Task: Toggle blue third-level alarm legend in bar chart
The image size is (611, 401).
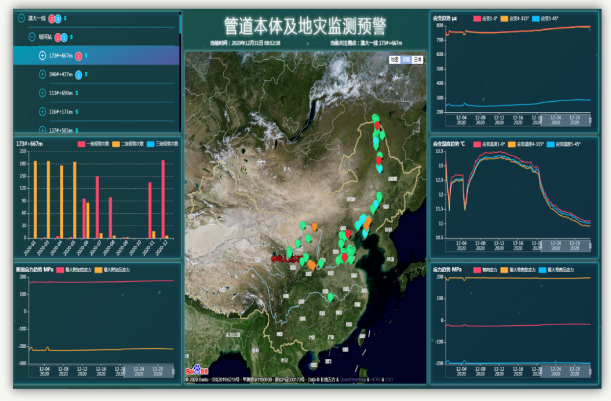Action: (x=162, y=144)
